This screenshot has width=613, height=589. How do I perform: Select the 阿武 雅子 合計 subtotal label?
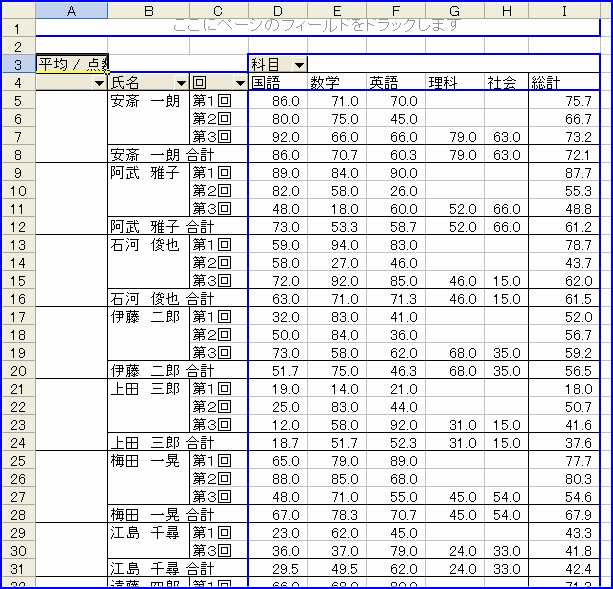178,226
